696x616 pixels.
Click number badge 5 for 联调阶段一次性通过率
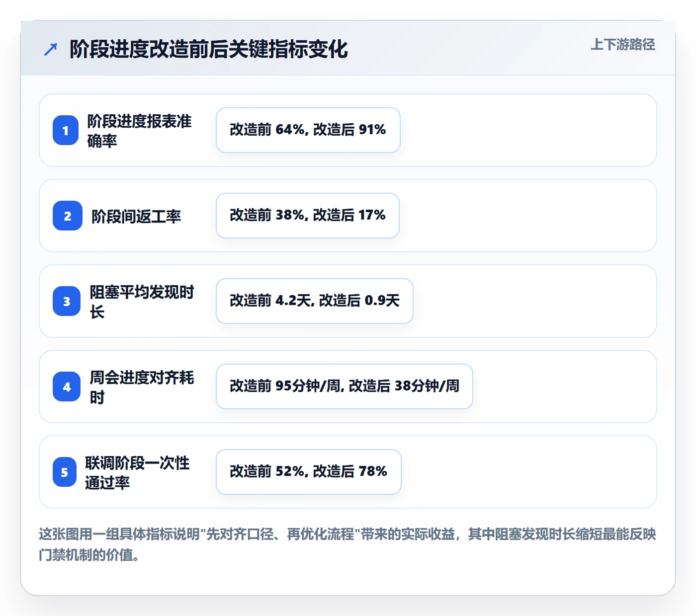click(65, 472)
